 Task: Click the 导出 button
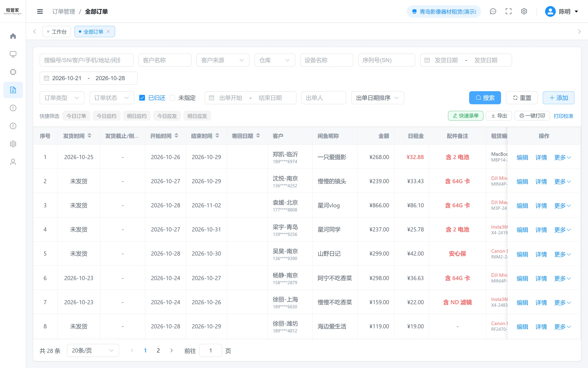tap(499, 116)
